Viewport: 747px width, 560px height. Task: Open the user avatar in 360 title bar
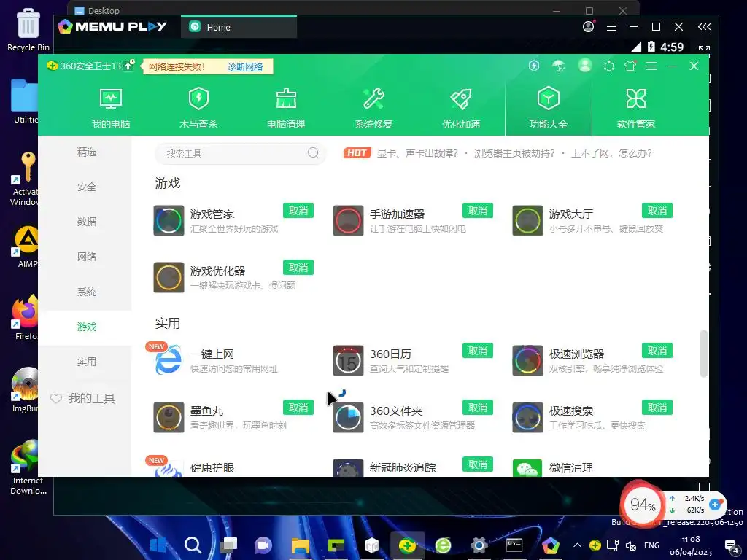tap(585, 65)
